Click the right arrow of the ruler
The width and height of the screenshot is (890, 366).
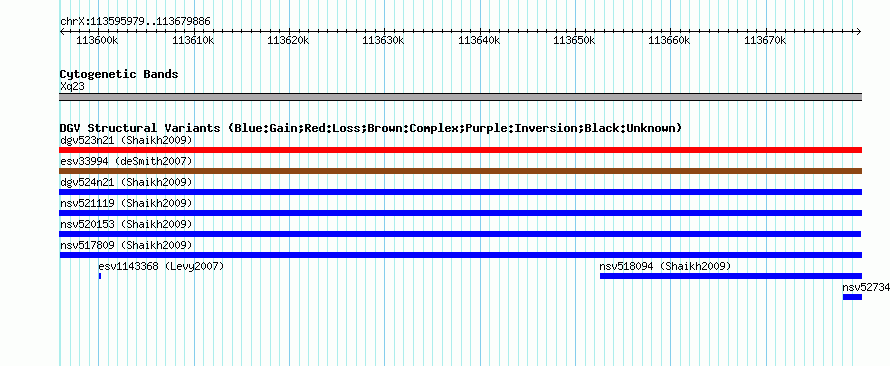859,31
